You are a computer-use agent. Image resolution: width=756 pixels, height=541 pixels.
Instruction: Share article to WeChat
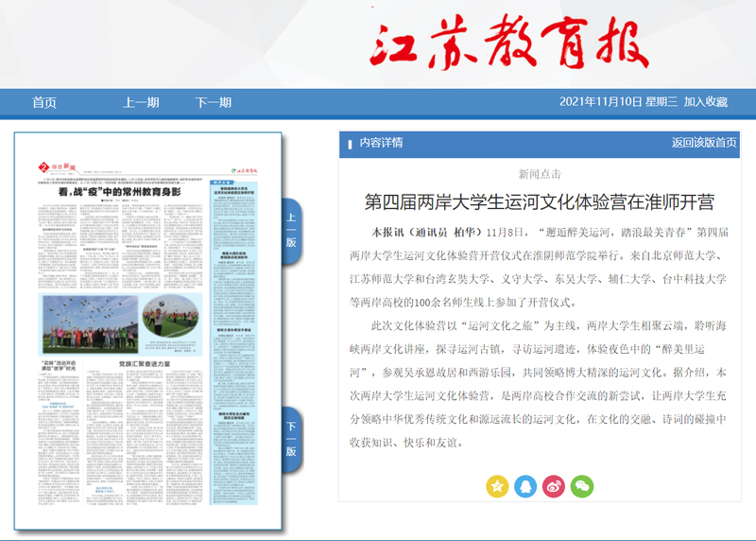[x=583, y=485]
